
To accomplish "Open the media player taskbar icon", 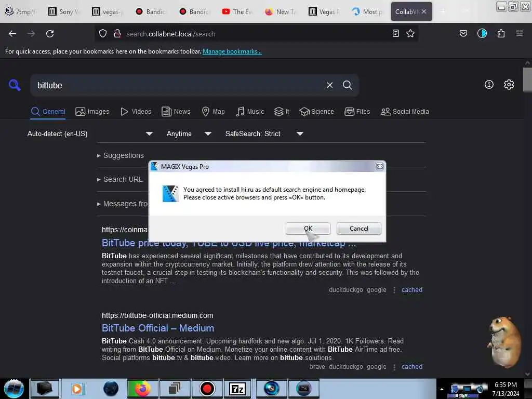I will 77,389.
